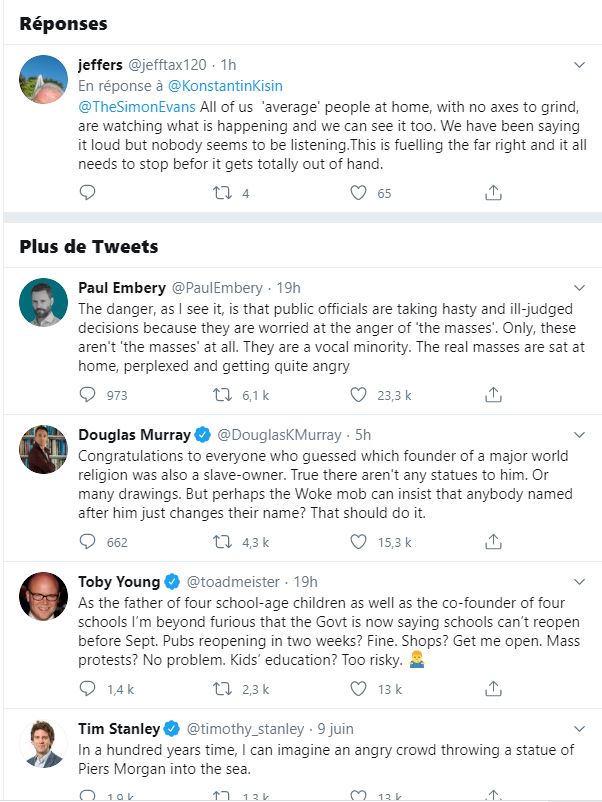Open the @KonstantinKisin mention link
This screenshot has width=602, height=802.
point(225,86)
